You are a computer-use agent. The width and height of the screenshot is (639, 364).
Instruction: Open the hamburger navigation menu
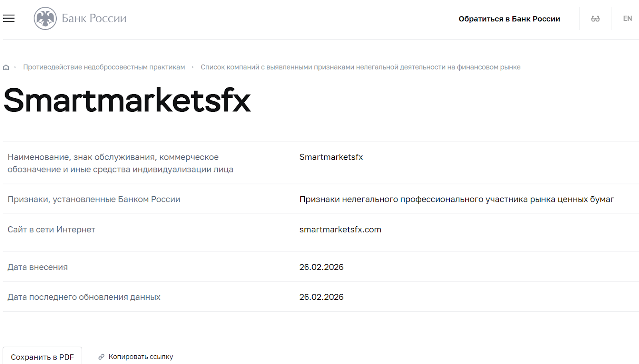[9, 18]
